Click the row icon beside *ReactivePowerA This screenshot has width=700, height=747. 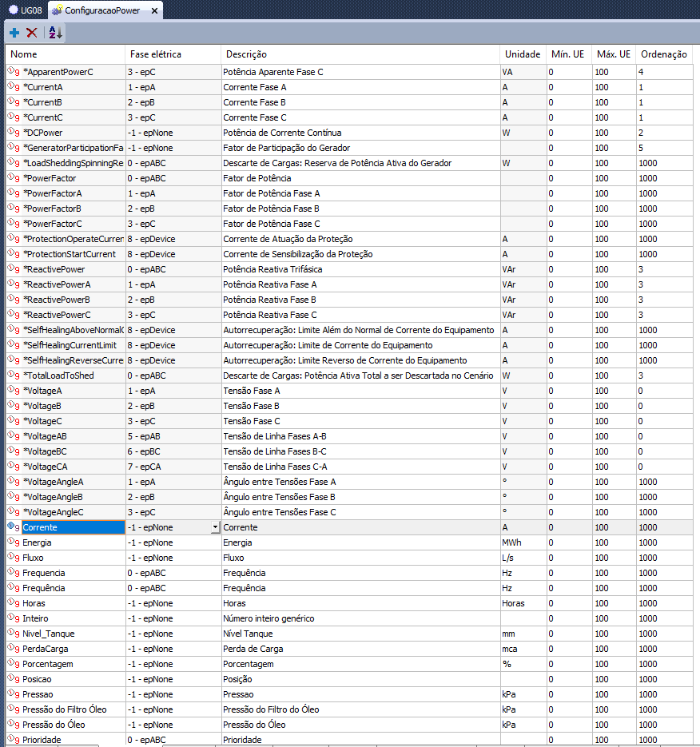click(x=14, y=284)
